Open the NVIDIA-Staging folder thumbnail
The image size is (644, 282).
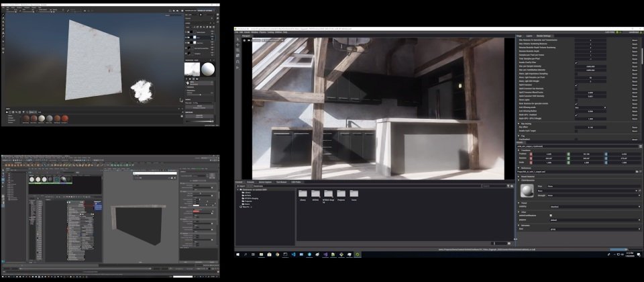pos(328,193)
